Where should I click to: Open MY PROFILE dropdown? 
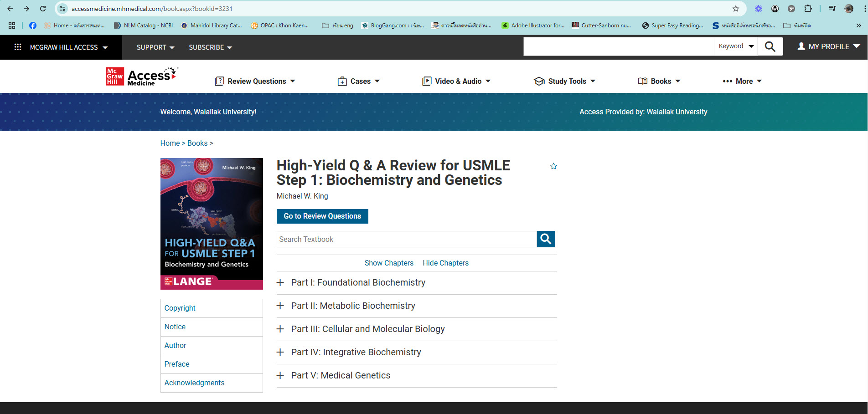coord(828,46)
